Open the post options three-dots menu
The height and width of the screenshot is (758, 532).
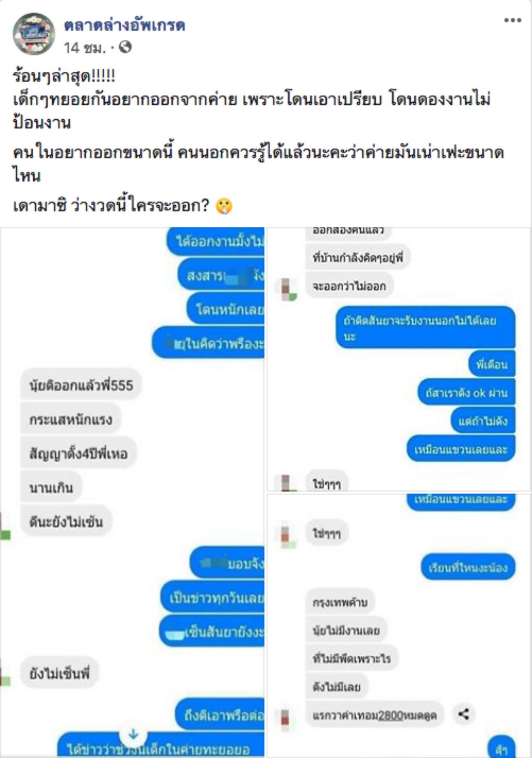(x=512, y=20)
